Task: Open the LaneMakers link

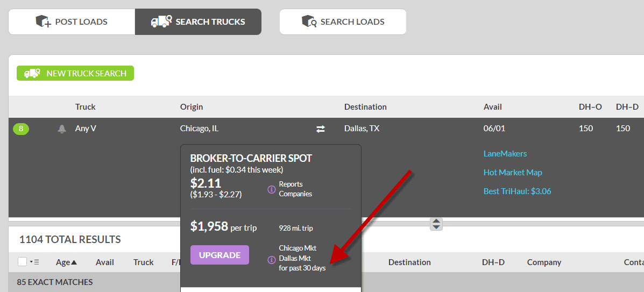Action: tap(505, 154)
